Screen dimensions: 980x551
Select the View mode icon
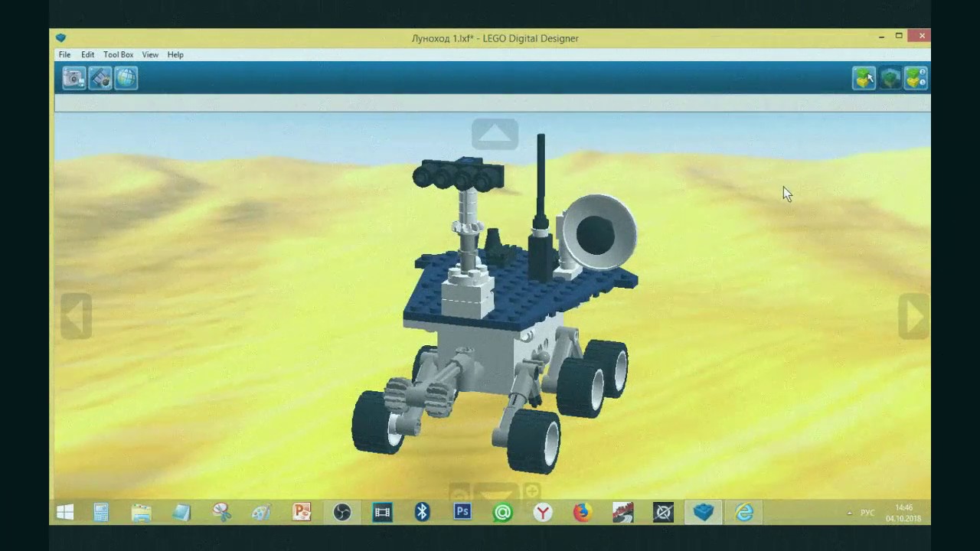pos(890,78)
